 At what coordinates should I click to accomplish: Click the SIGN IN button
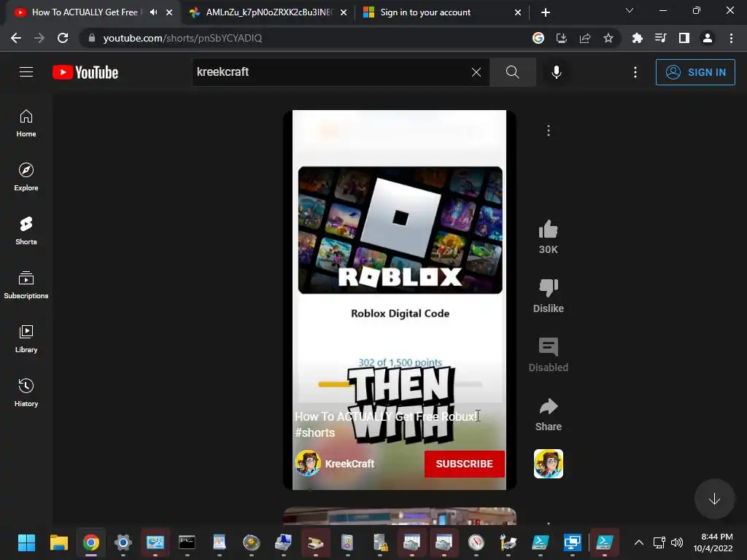(x=695, y=72)
